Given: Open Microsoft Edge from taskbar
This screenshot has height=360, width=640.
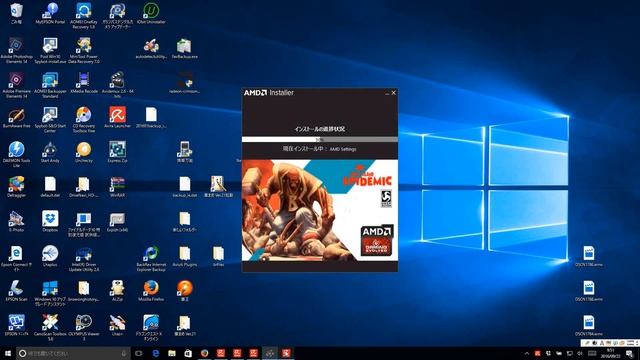Looking at the screenshot, I should [156, 353].
